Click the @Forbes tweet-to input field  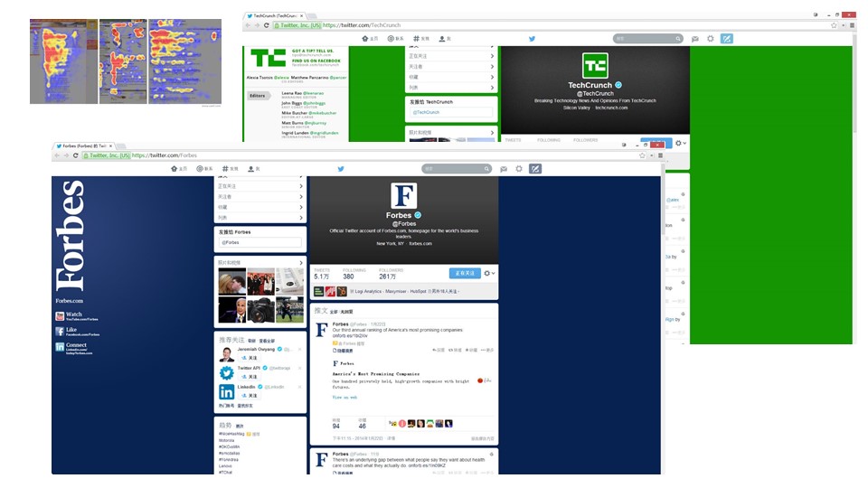coord(260,242)
